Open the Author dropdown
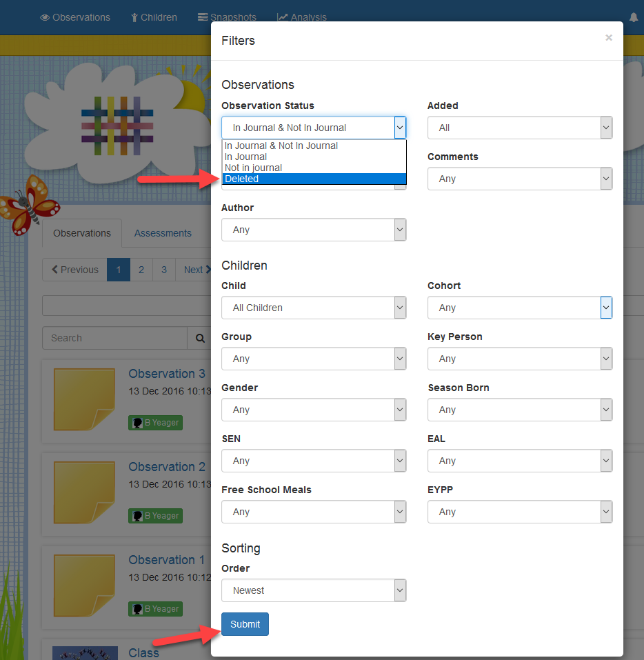This screenshot has height=660, width=644. [314, 230]
